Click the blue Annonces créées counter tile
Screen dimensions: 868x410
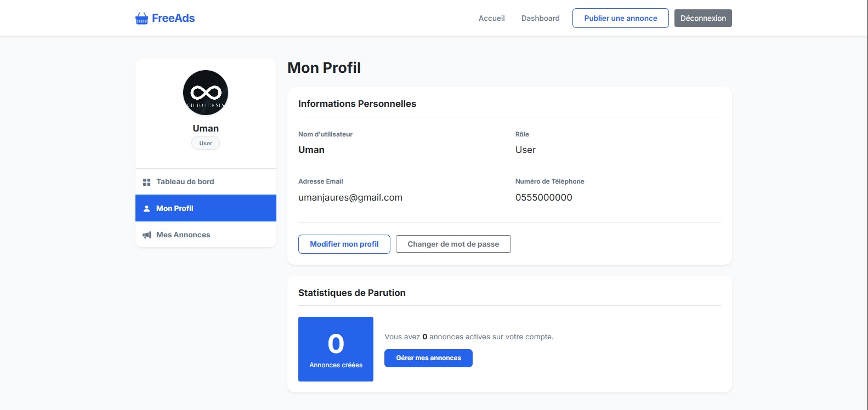[x=336, y=349]
